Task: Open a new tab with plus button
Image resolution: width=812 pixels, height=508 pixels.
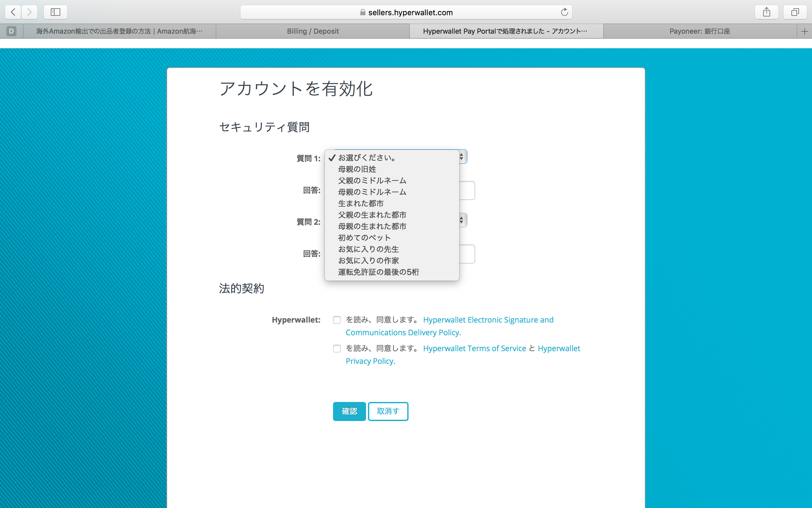Action: (x=804, y=31)
